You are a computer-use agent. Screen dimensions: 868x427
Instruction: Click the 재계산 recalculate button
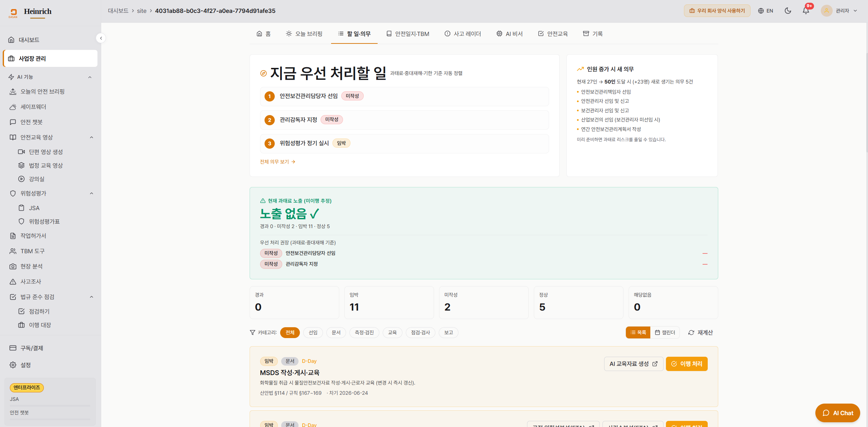pos(701,333)
